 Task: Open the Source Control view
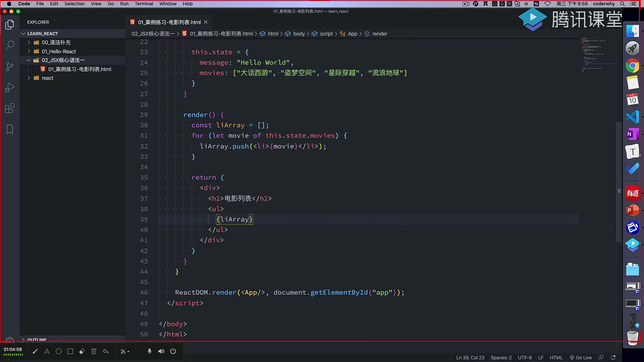[10, 66]
